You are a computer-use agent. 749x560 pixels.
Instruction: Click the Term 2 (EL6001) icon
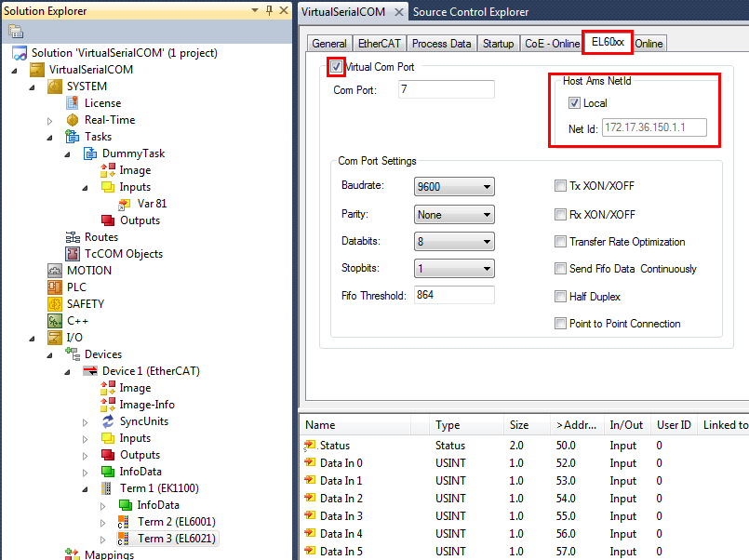[x=124, y=522]
